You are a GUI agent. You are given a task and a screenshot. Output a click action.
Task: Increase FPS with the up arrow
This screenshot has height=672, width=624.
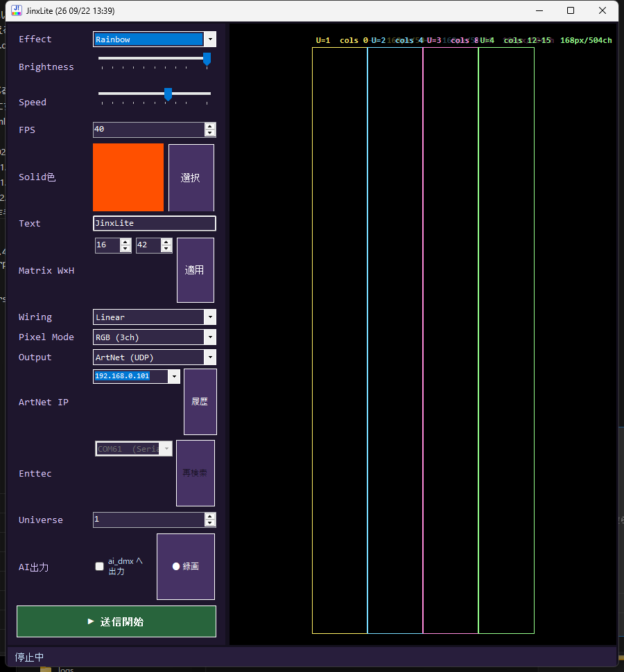(209, 126)
